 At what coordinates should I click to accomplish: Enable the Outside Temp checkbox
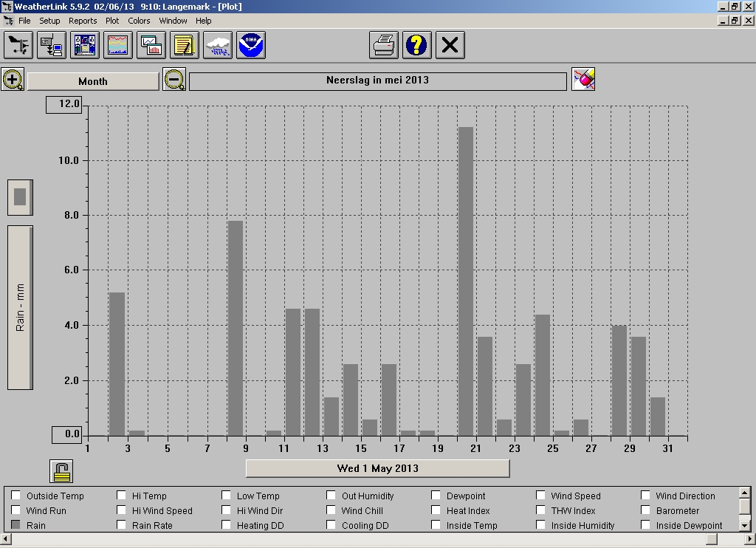click(x=16, y=496)
